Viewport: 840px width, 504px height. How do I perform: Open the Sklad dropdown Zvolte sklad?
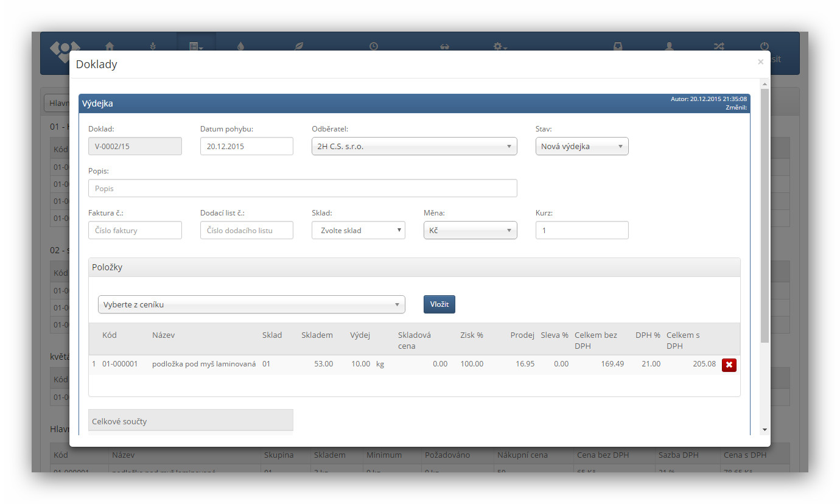(x=358, y=230)
